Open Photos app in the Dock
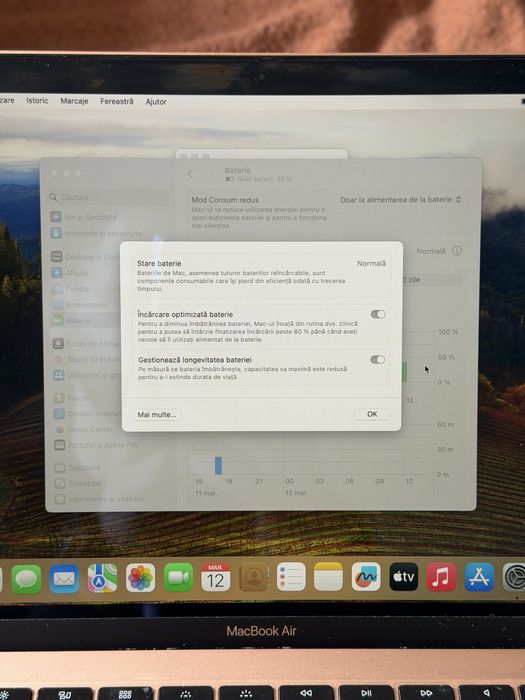Viewport: 525px width, 700px height. (140, 578)
